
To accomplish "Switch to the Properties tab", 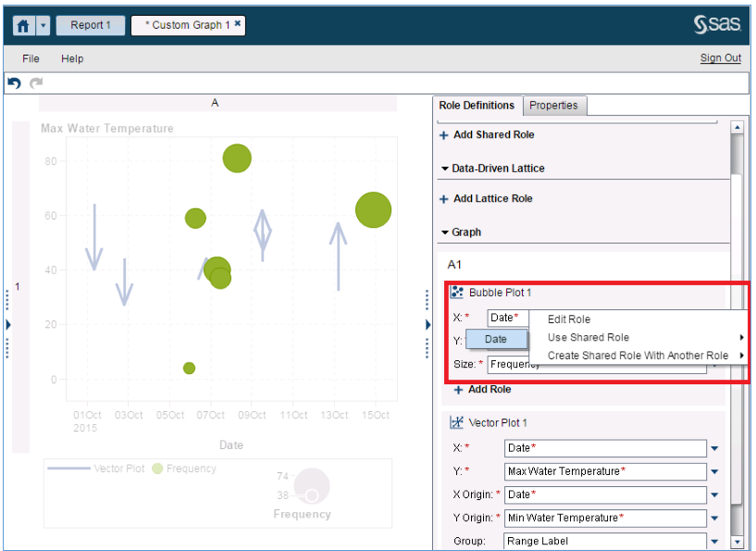I will pos(553,106).
